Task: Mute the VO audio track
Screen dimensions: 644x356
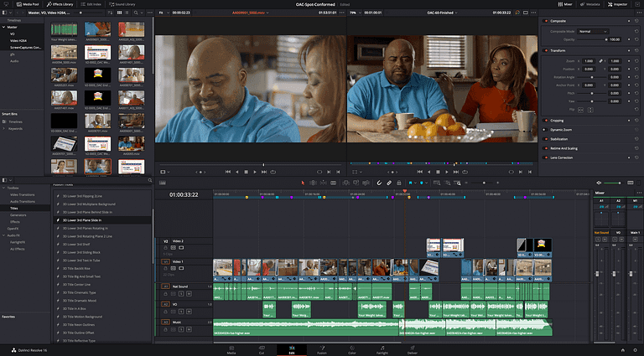Action: pyautogui.click(x=189, y=312)
